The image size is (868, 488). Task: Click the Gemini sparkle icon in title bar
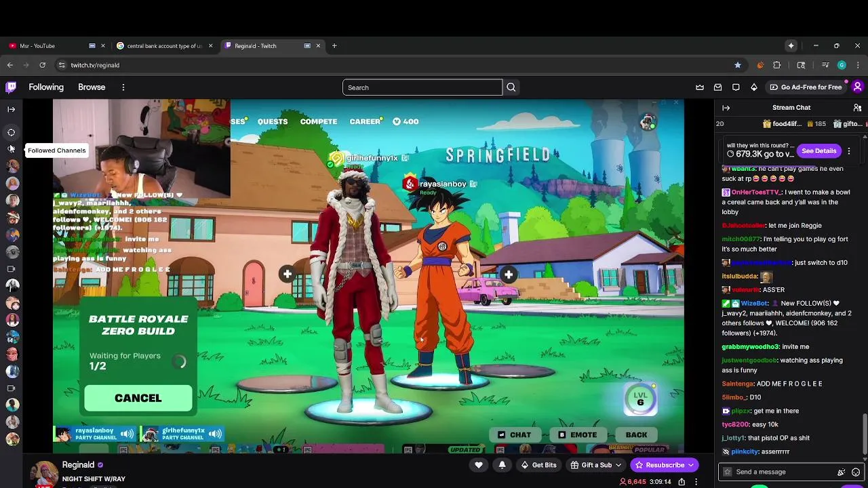(791, 46)
